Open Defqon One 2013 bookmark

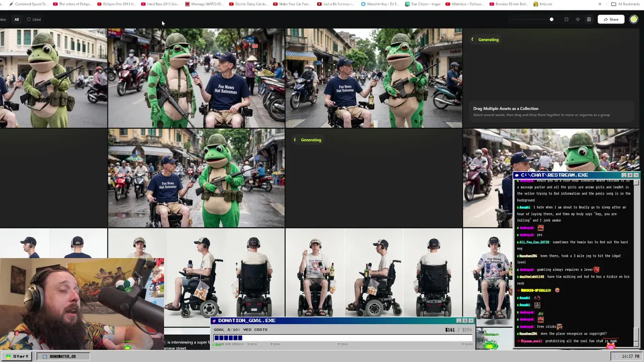(116, 4)
